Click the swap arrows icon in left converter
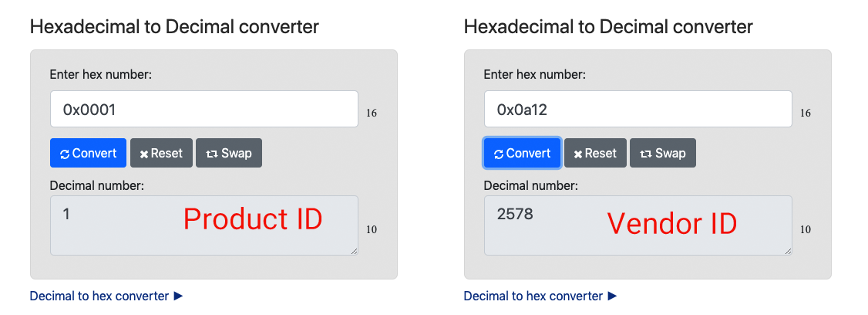The image size is (868, 315). point(211,154)
